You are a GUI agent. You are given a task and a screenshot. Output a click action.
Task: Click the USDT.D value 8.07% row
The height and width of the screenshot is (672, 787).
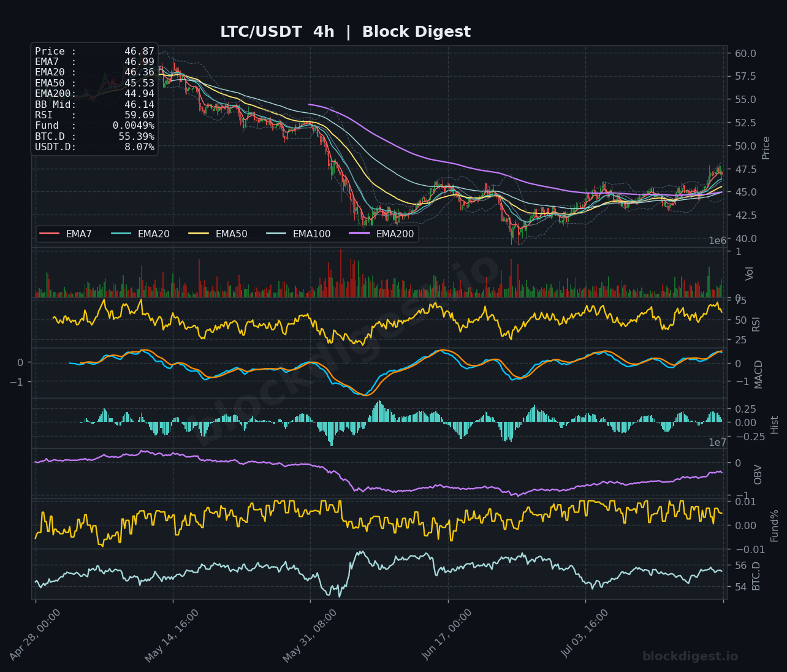point(94,147)
